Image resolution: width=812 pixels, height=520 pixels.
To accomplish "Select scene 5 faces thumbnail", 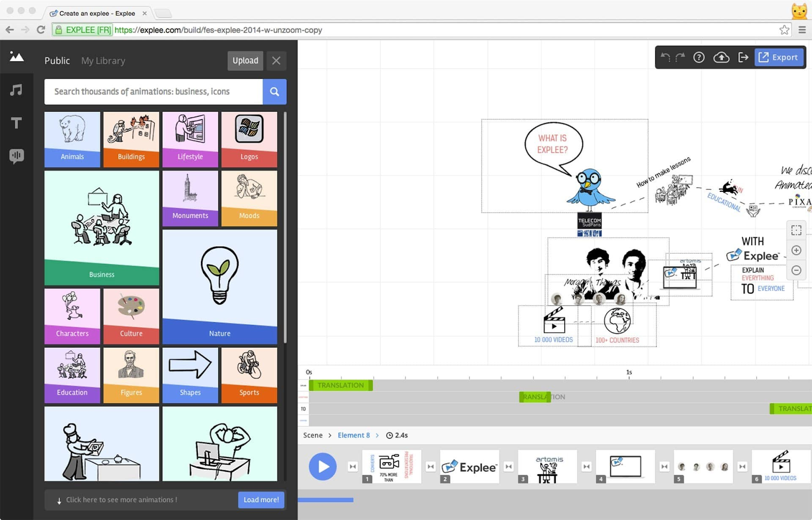I will click(x=703, y=466).
